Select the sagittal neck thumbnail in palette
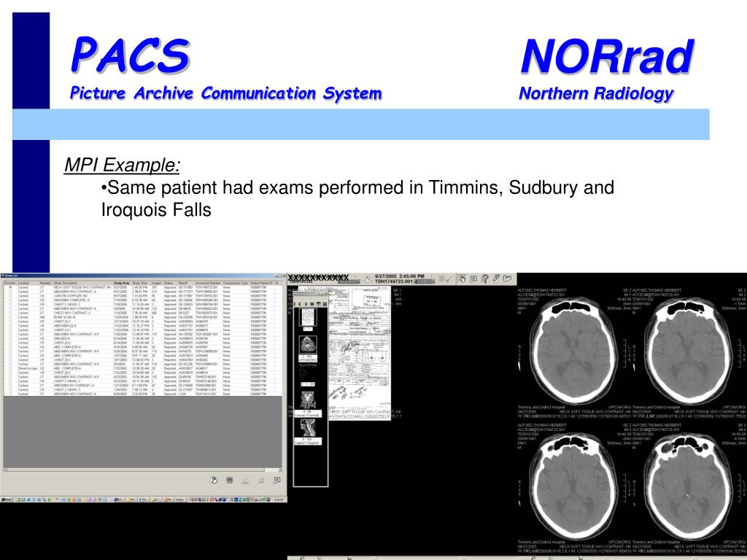Screen dimensions: 747x560 (x=309, y=427)
